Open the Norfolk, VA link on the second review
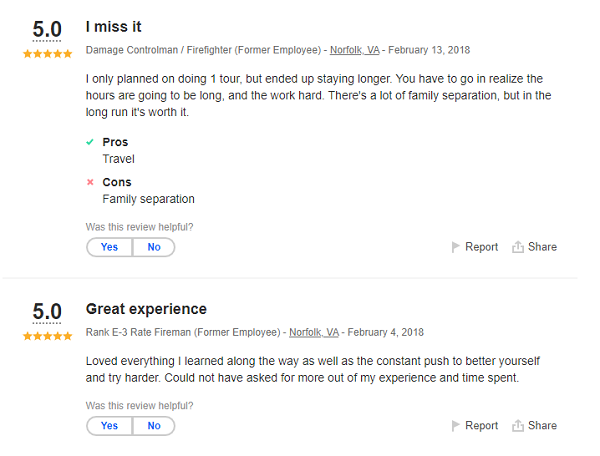This screenshot has height=456, width=600. pyautogui.click(x=314, y=332)
